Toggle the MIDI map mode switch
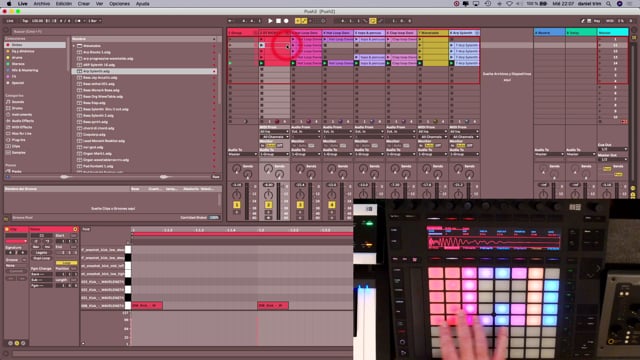This screenshot has height=360, width=640. pyautogui.click(x=610, y=20)
